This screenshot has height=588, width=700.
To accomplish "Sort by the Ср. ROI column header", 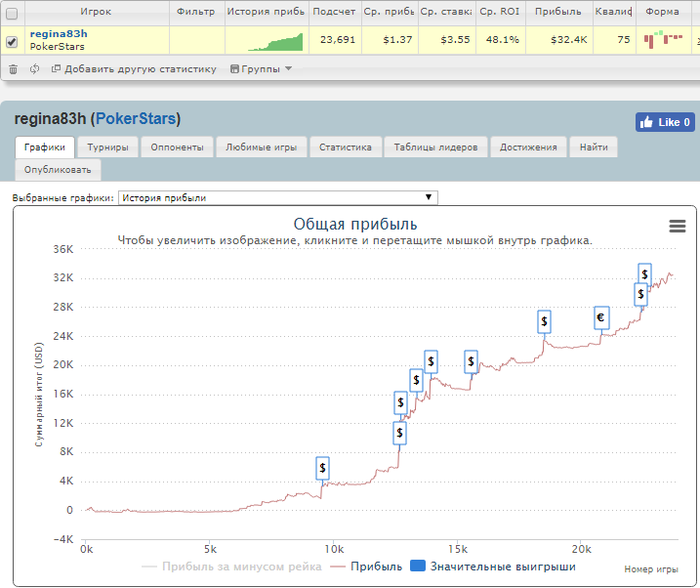I will 499,12.
